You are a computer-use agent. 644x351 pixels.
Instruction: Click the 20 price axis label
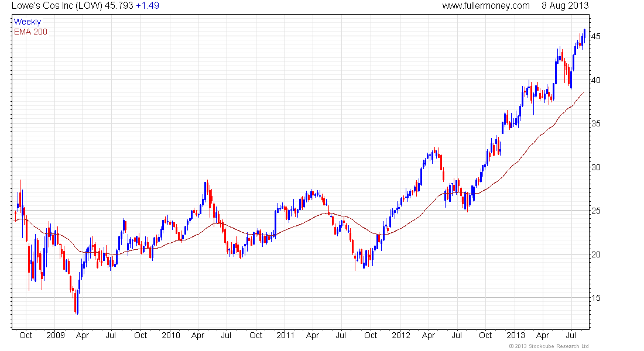point(595,254)
